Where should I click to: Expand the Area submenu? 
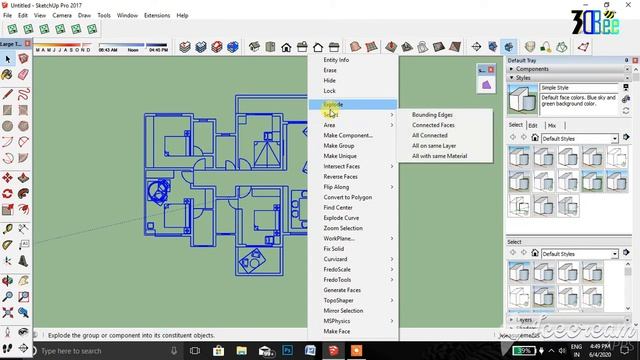[391, 125]
